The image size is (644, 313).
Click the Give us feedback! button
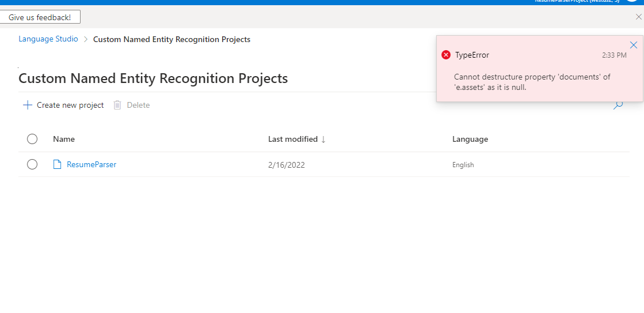(x=40, y=17)
